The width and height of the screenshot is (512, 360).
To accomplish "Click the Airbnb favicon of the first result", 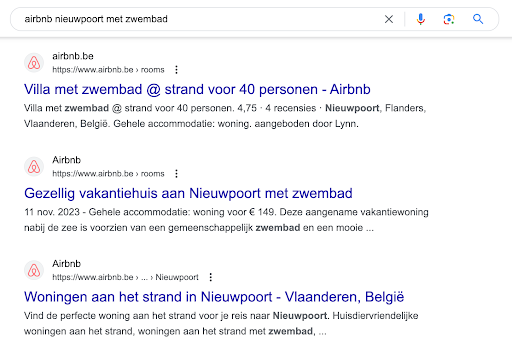I will pos(34,63).
